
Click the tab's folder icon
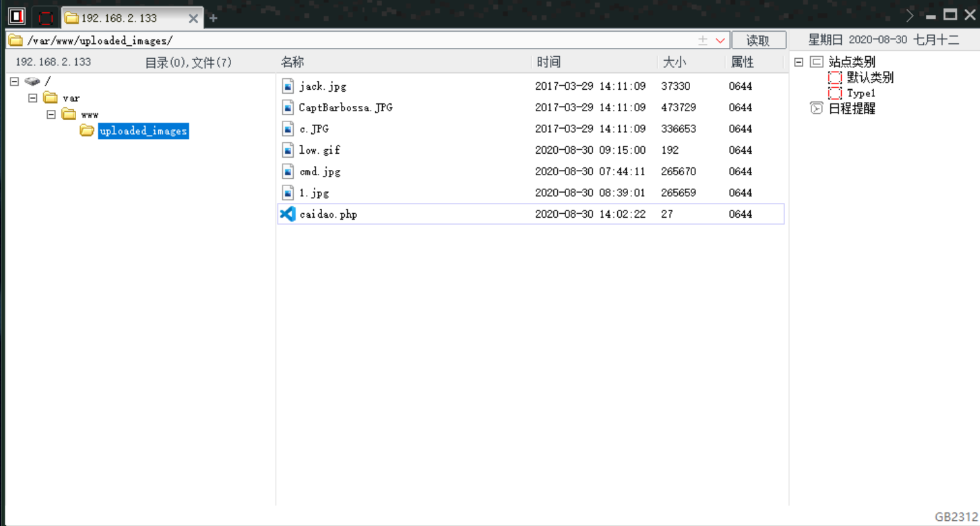point(71,18)
